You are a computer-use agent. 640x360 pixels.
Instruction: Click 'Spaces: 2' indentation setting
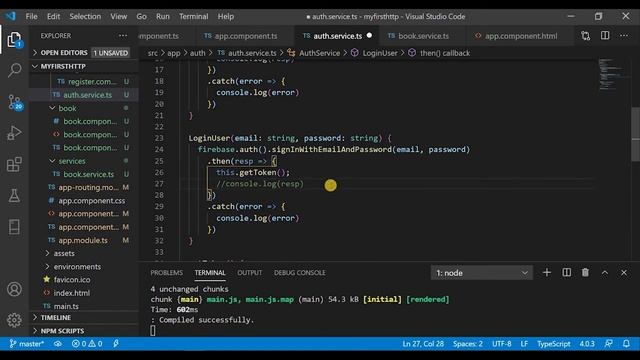[x=468, y=344]
